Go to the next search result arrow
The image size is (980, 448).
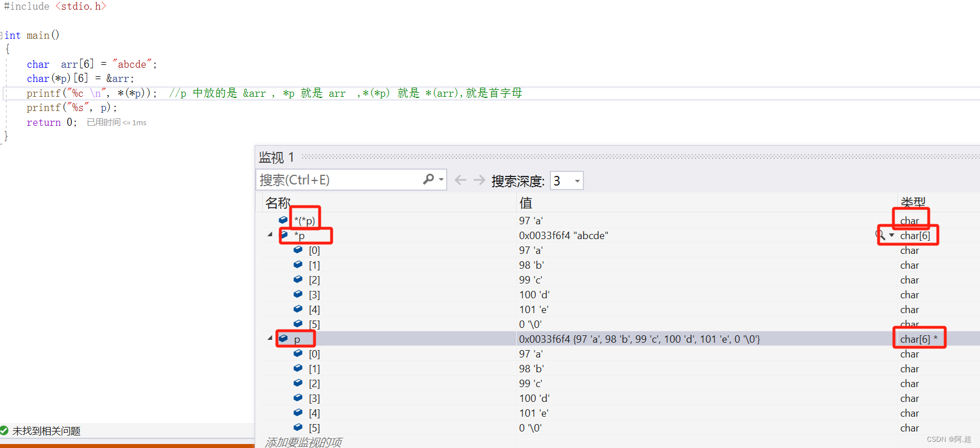point(480,180)
